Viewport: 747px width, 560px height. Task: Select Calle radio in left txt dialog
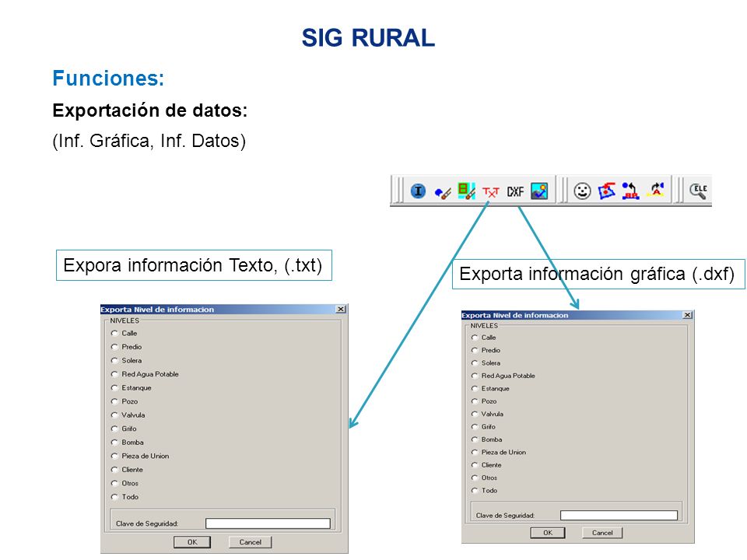point(114,334)
